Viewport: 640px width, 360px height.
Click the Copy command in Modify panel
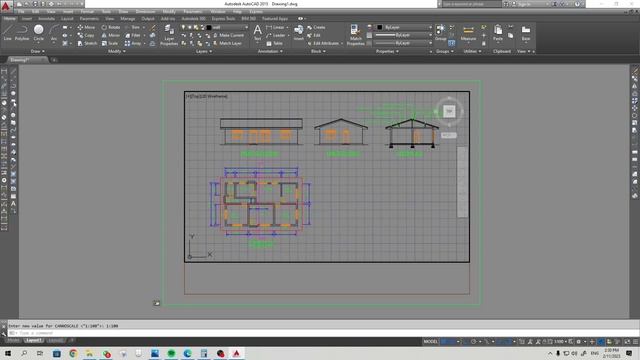[x=86, y=36]
